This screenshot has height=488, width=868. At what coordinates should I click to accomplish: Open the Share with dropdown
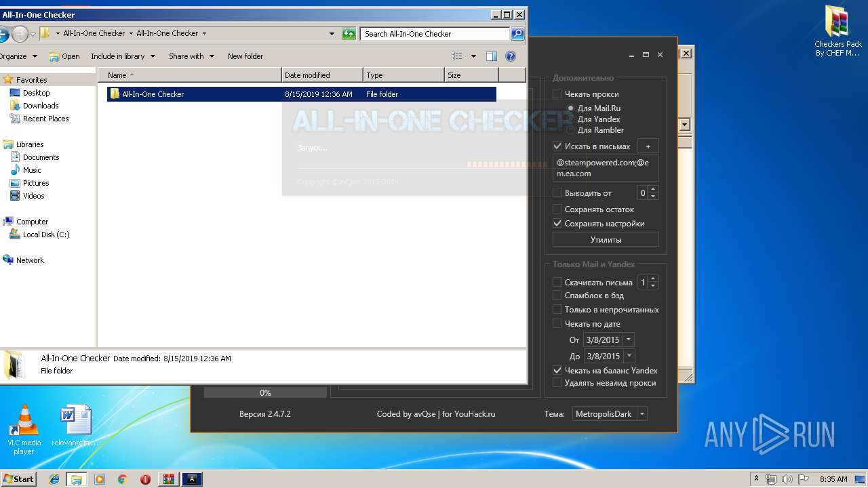tap(191, 56)
